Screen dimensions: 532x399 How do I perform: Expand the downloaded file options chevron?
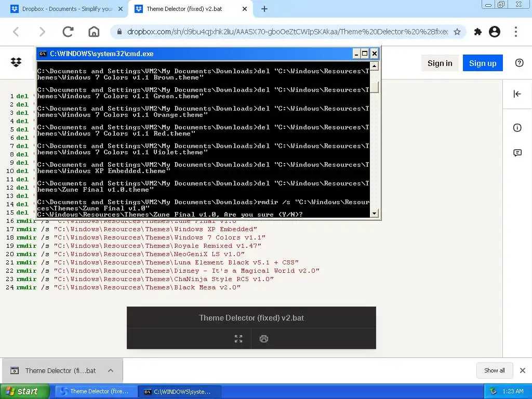coord(111,370)
